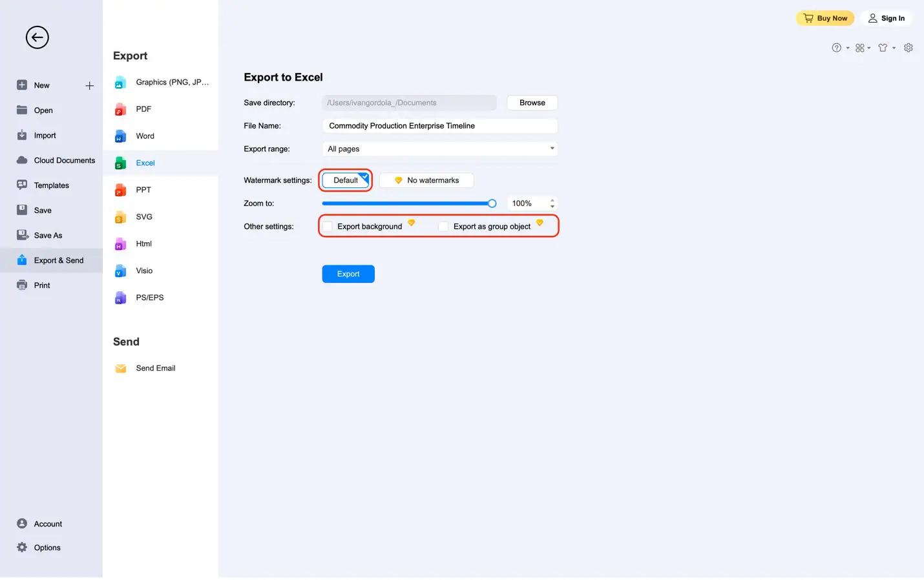Select the Default watermark option
This screenshot has width=924, height=580.
pos(346,180)
